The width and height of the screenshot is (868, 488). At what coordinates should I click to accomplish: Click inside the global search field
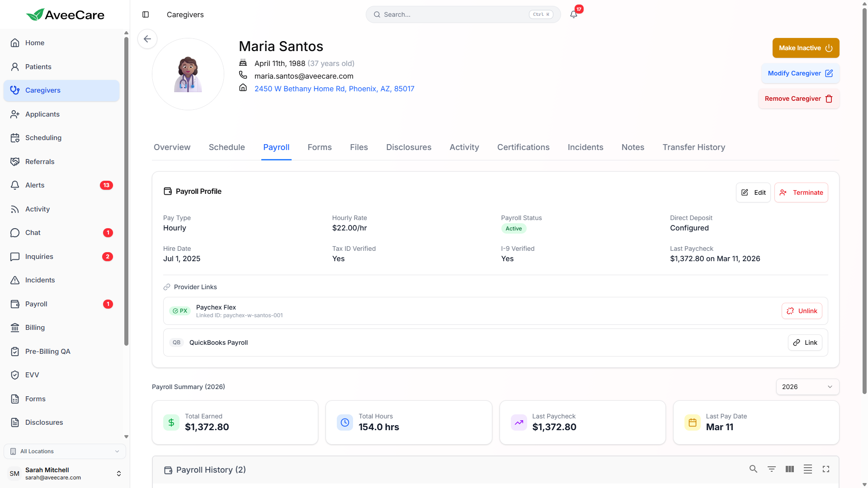click(452, 14)
